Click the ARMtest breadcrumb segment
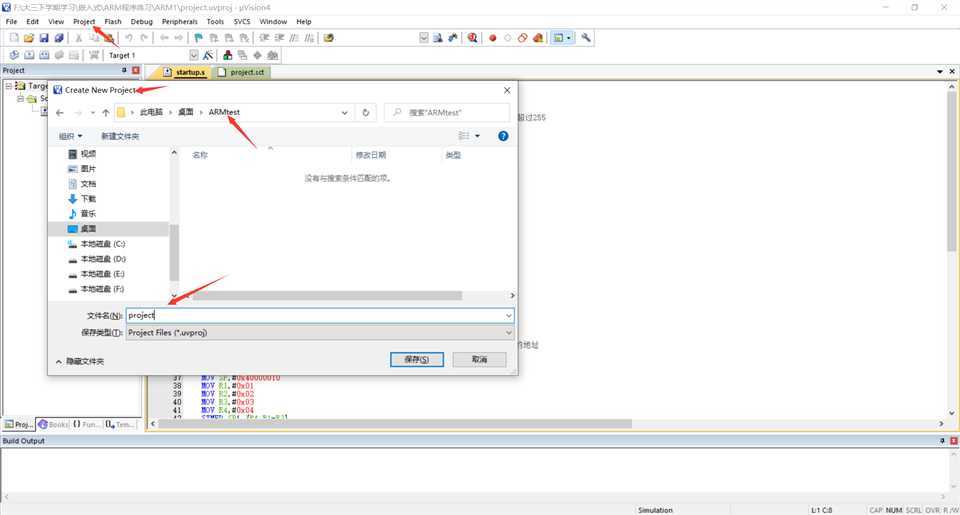Image resolution: width=960 pixels, height=515 pixels. click(224, 112)
